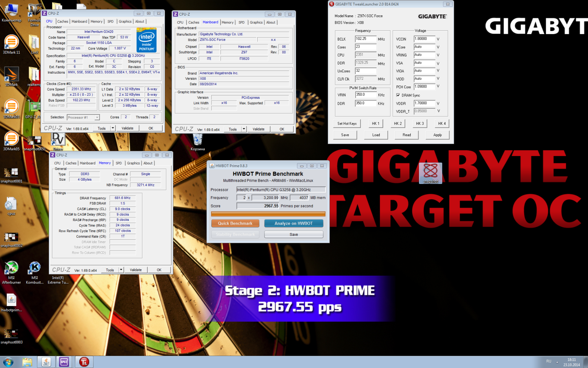Click the Load button in TweakLauncher
Image resolution: width=588 pixels, height=368 pixels.
376,135
